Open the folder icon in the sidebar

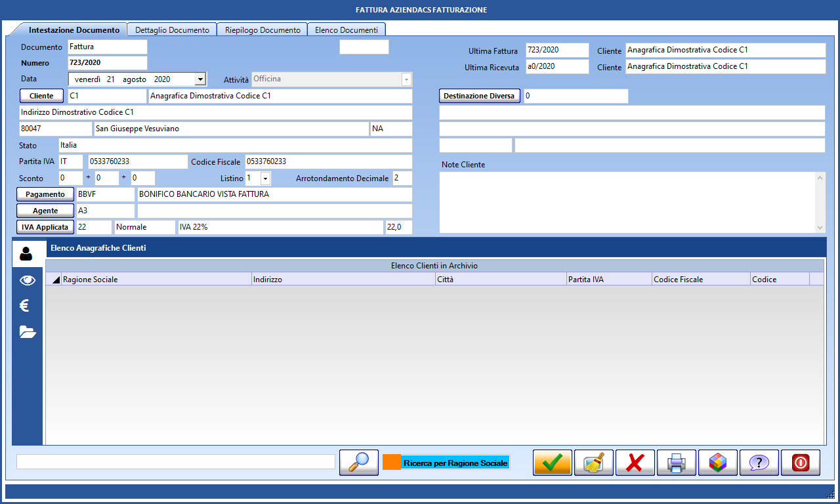26,332
